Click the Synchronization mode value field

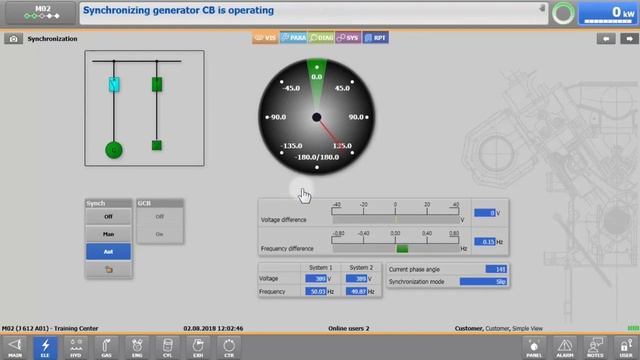coord(484,282)
